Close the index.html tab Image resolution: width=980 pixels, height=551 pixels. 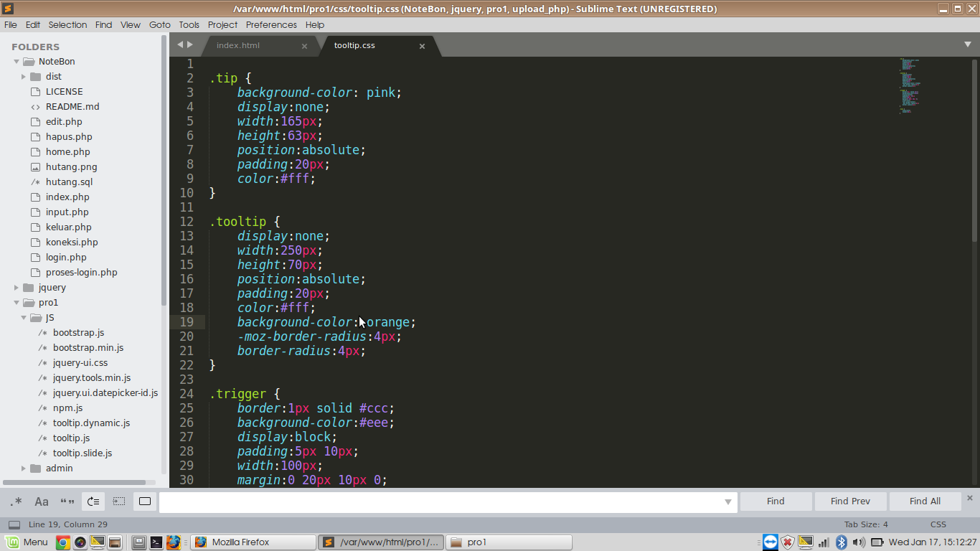pyautogui.click(x=304, y=46)
